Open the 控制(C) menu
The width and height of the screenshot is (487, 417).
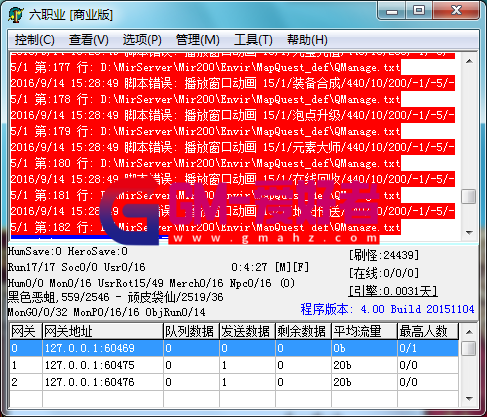click(x=34, y=40)
